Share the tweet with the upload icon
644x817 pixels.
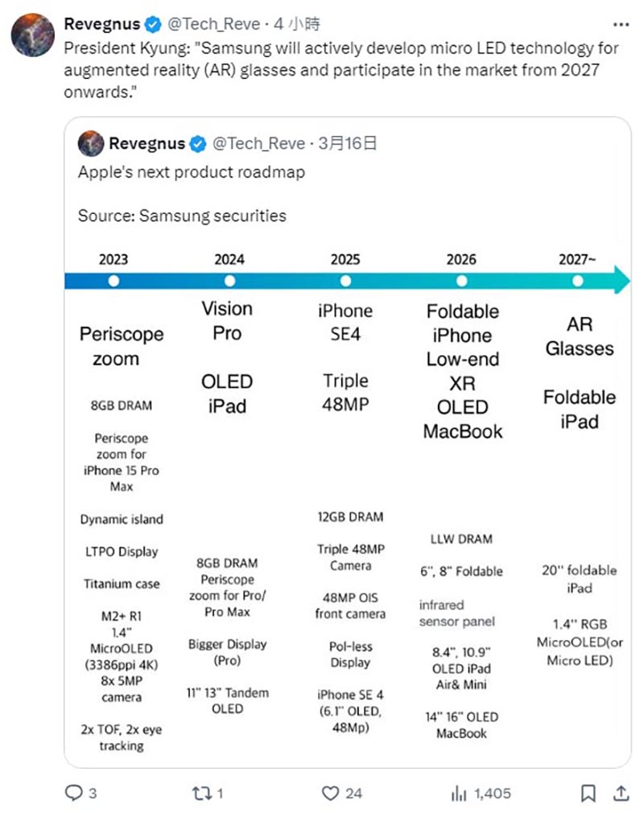[621, 793]
